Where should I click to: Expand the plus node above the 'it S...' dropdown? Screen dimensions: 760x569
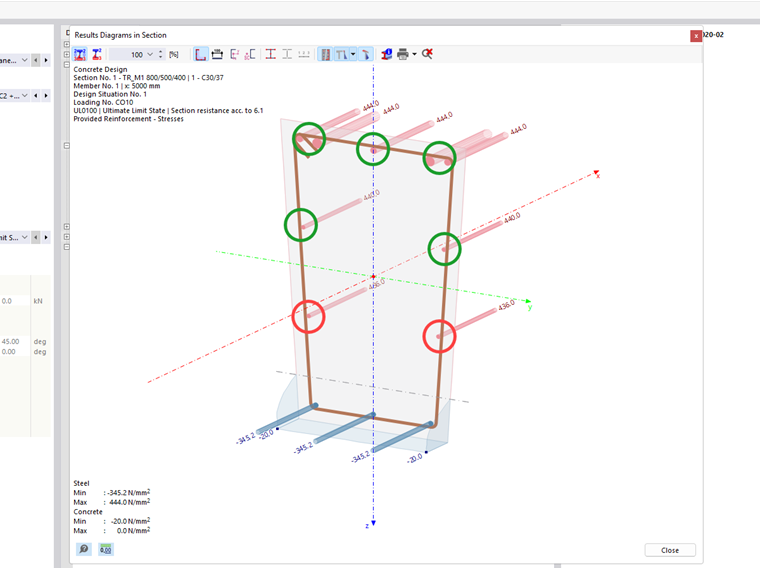[x=67, y=226]
